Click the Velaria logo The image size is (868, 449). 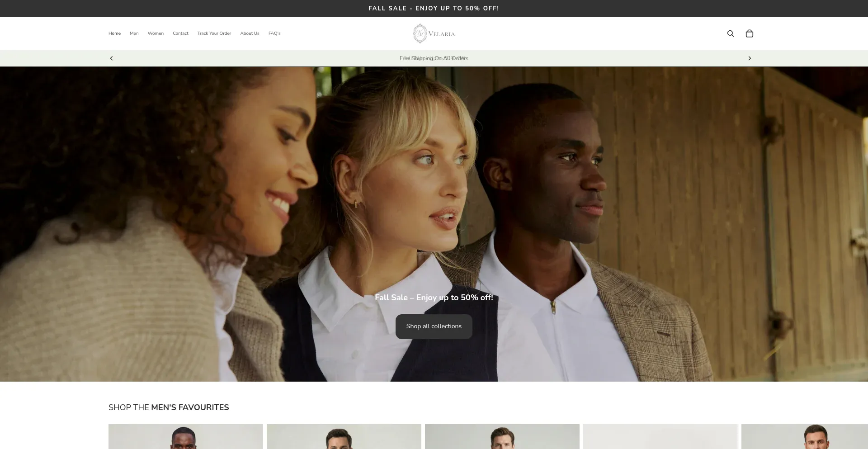434,33
